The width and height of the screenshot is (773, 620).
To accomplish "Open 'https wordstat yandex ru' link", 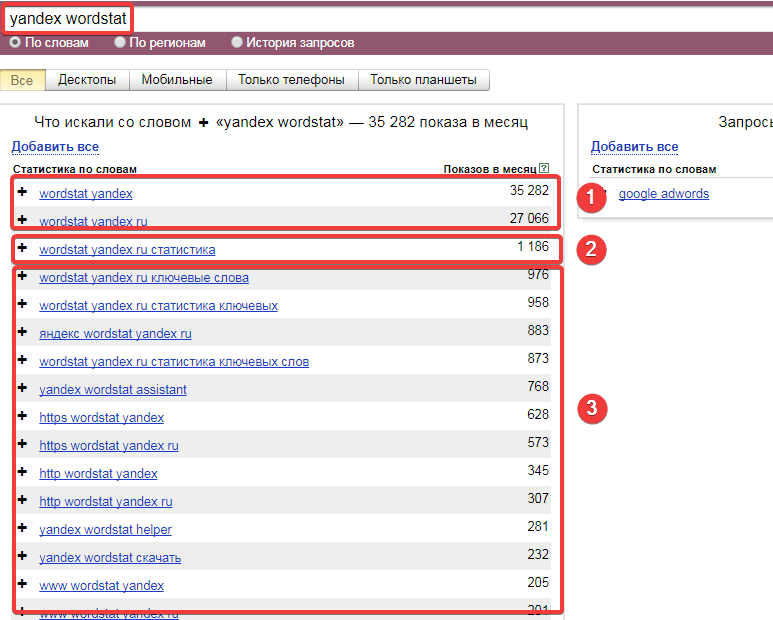I will [x=109, y=446].
